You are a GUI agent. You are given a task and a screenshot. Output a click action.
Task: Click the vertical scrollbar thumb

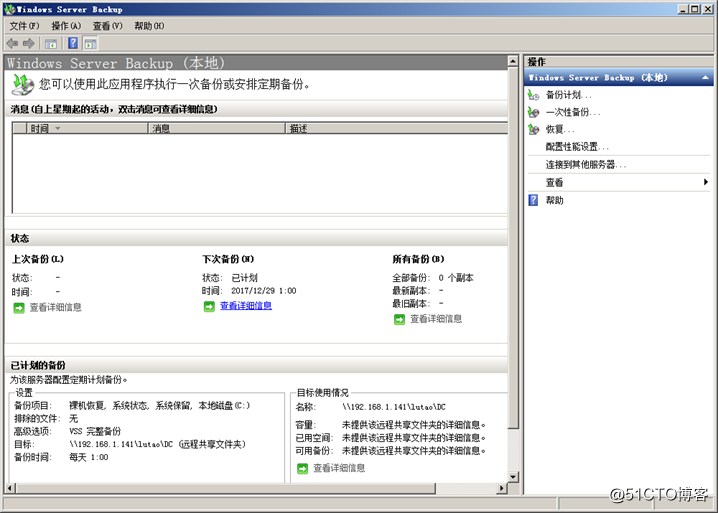(x=513, y=248)
